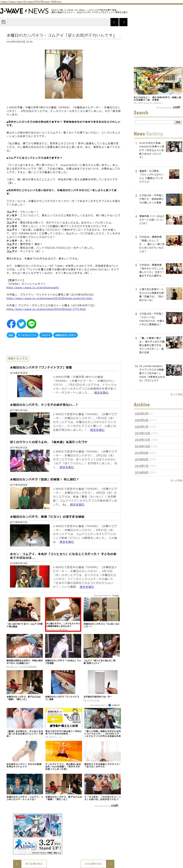This screenshot has width=183, height=868.
Task: Click 続きを読む for the 2017年01月19日 topic
Action: (97, 430)
